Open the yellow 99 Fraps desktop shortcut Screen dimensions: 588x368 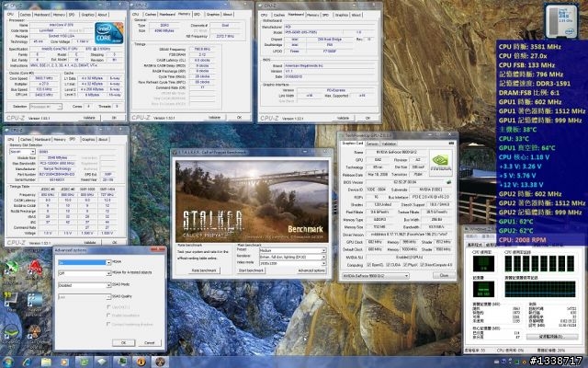[x=10, y=301]
